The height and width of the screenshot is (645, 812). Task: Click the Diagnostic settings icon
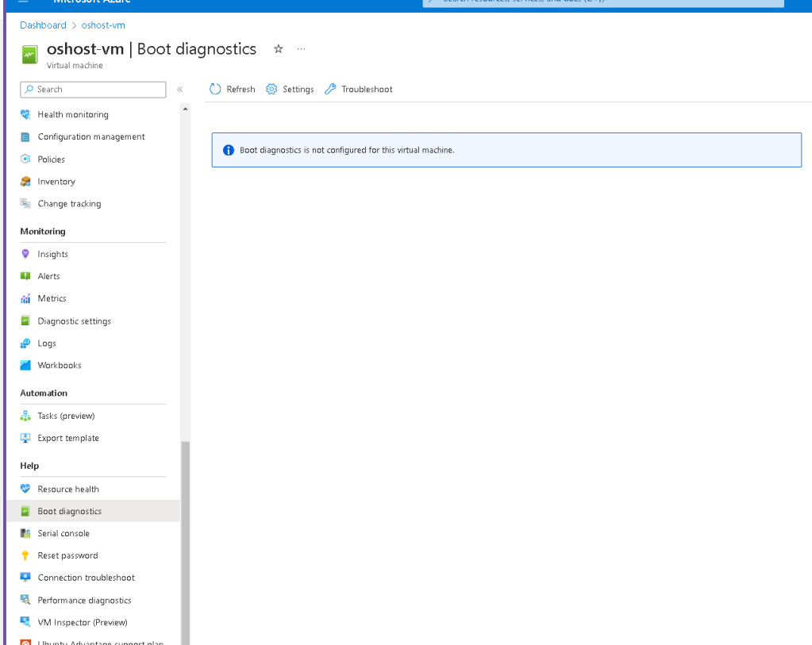(x=25, y=321)
